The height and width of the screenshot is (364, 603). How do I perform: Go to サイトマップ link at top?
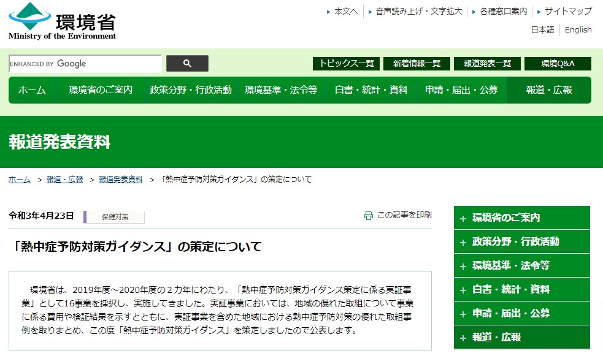pos(568,11)
